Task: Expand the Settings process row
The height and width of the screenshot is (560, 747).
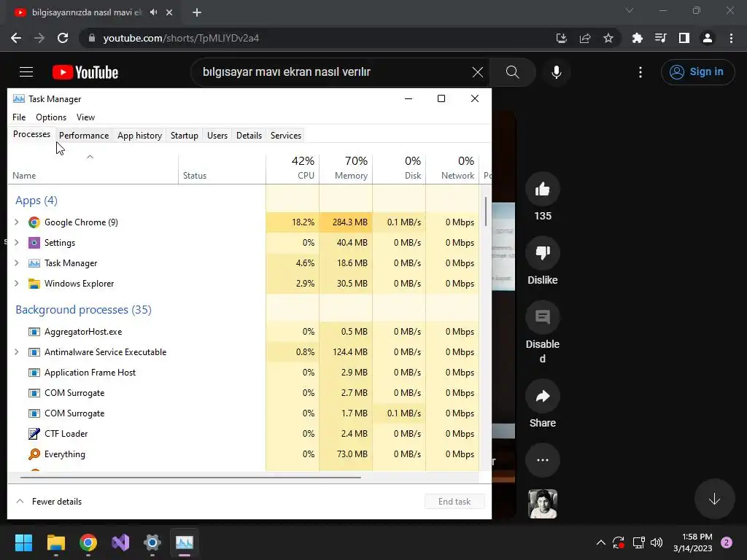Action: pos(17,242)
